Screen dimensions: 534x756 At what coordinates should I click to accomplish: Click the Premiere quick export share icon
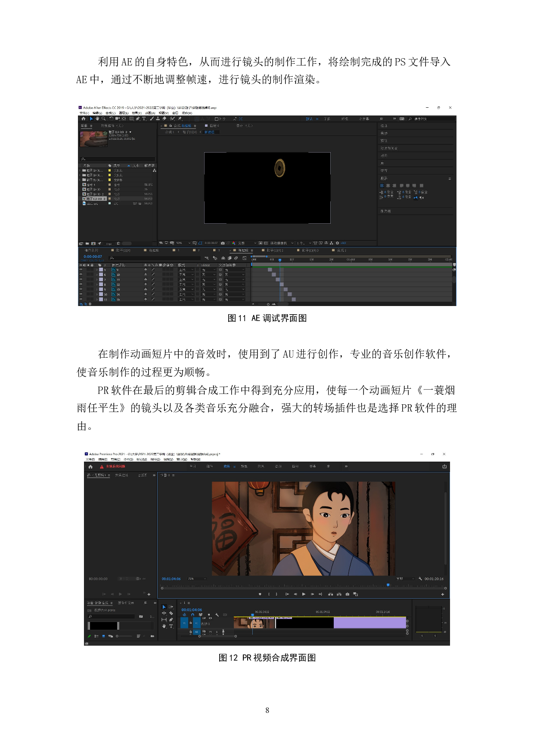[444, 466]
